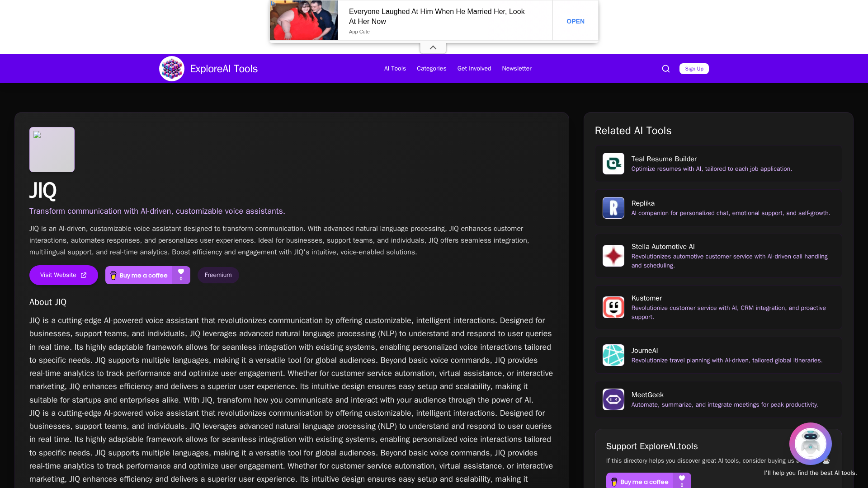Click heart counter in Support section
Viewport: 868px width, 488px height.
(x=682, y=481)
